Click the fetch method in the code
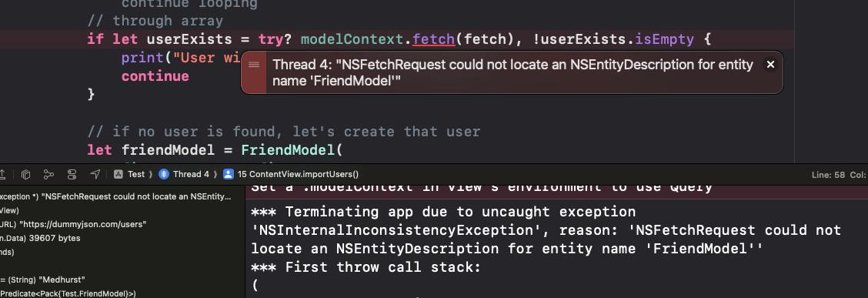The width and height of the screenshot is (868, 298). point(430,39)
